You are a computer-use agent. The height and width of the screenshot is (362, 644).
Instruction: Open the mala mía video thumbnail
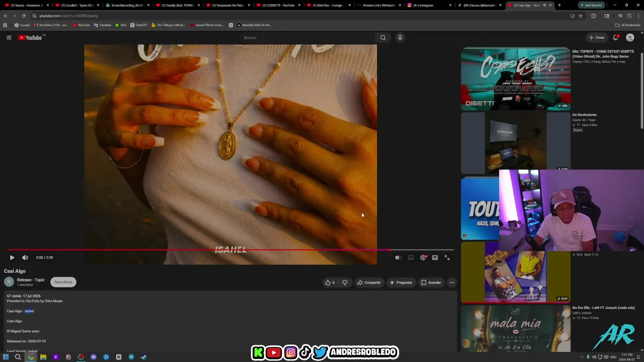516,329
